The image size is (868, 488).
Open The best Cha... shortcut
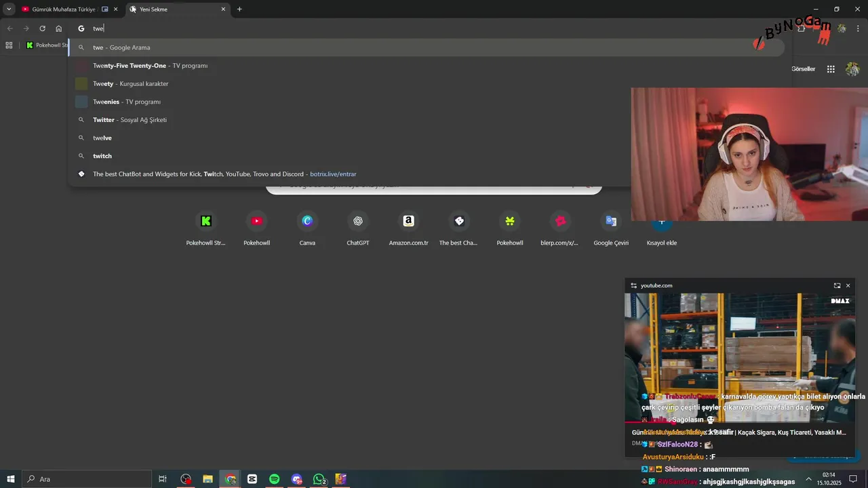click(459, 229)
